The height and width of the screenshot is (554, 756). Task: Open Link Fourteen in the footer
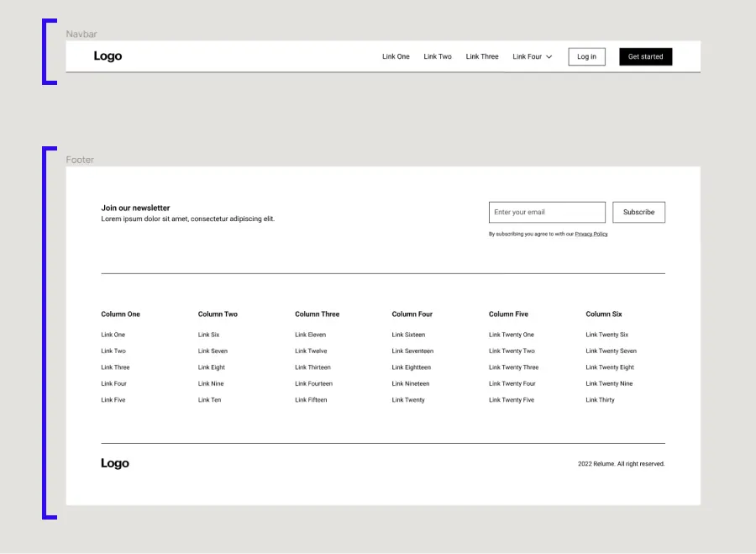point(314,383)
